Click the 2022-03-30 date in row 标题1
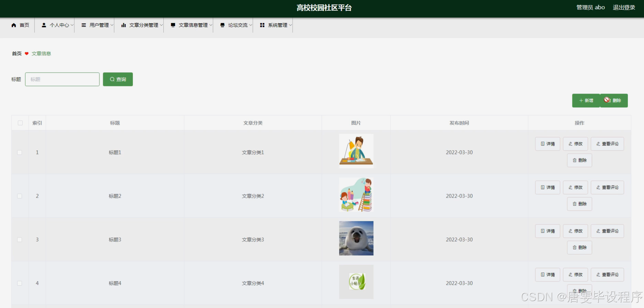This screenshot has height=308, width=644. 459,152
